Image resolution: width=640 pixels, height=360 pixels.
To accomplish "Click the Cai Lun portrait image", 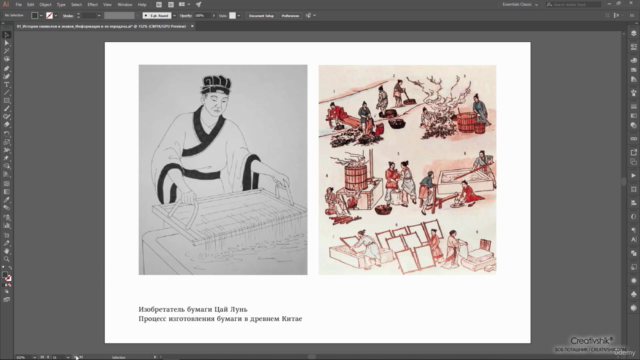I will (223, 170).
